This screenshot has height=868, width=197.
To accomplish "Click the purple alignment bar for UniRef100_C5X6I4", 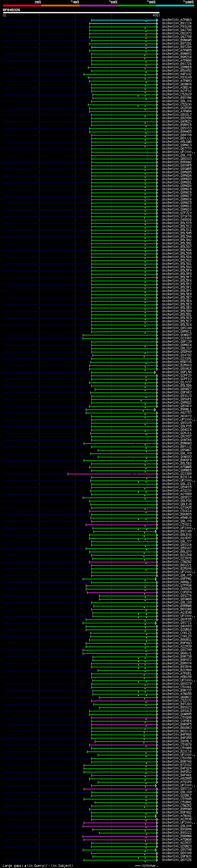I will 123,511.
